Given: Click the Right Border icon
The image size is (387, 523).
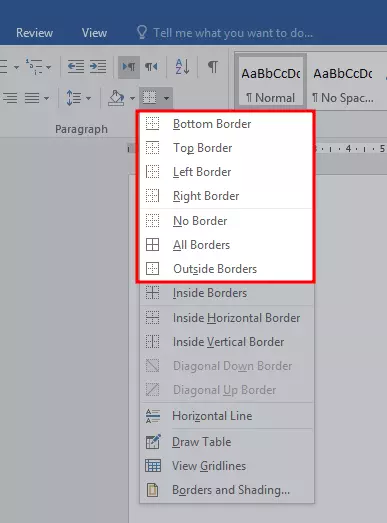Looking at the screenshot, I should pos(152,195).
